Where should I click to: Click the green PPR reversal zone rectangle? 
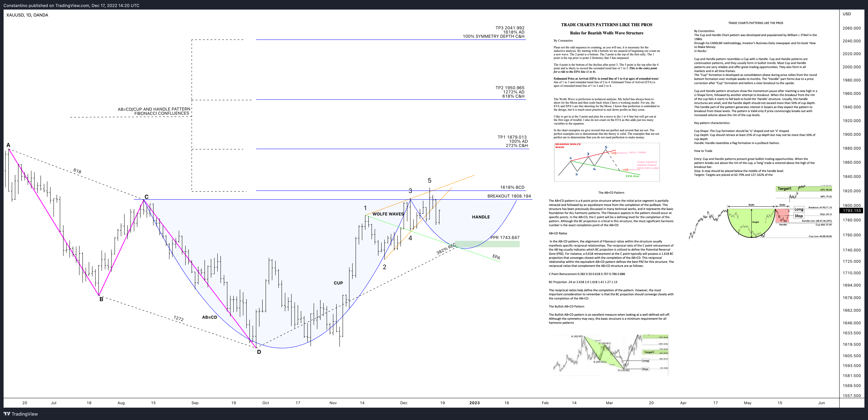[x=487, y=244]
